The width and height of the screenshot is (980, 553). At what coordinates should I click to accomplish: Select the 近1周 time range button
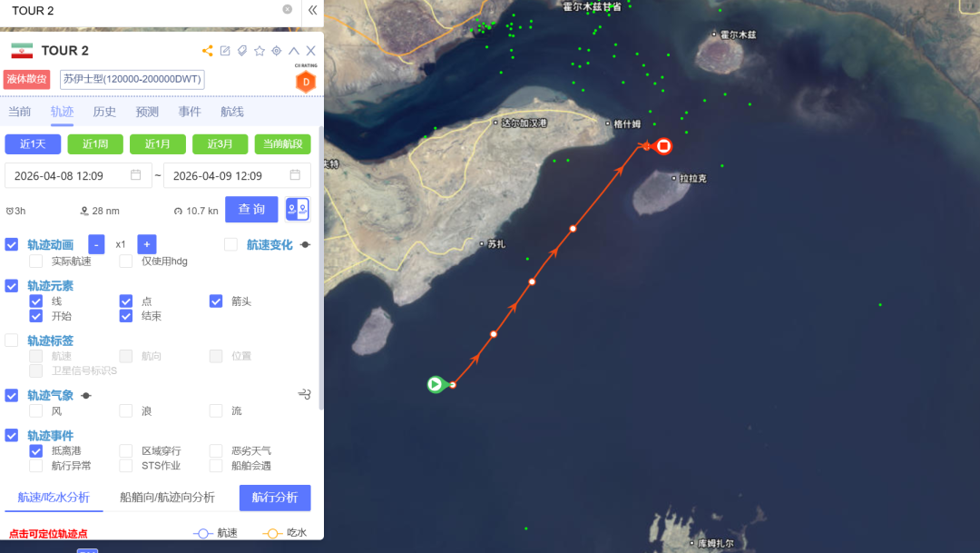click(95, 143)
